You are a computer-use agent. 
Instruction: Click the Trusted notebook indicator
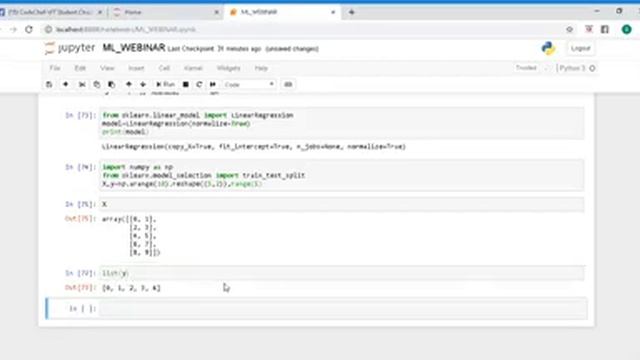[x=526, y=68]
